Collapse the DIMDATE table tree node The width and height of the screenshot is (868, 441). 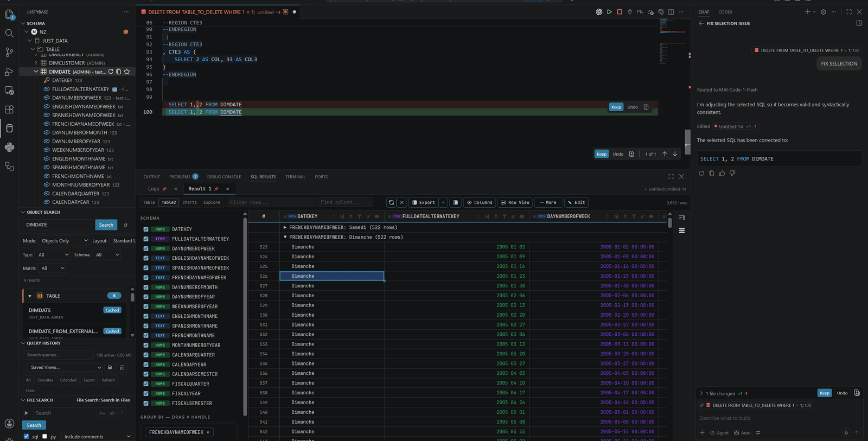[36, 72]
